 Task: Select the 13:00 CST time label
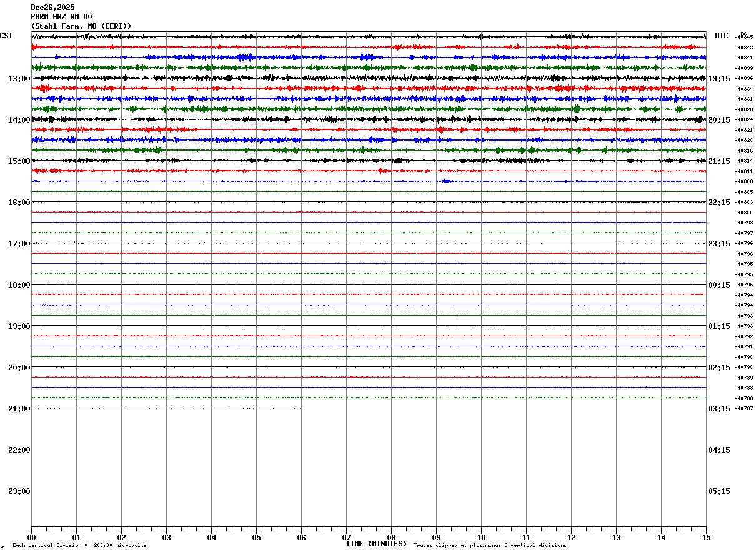point(19,79)
